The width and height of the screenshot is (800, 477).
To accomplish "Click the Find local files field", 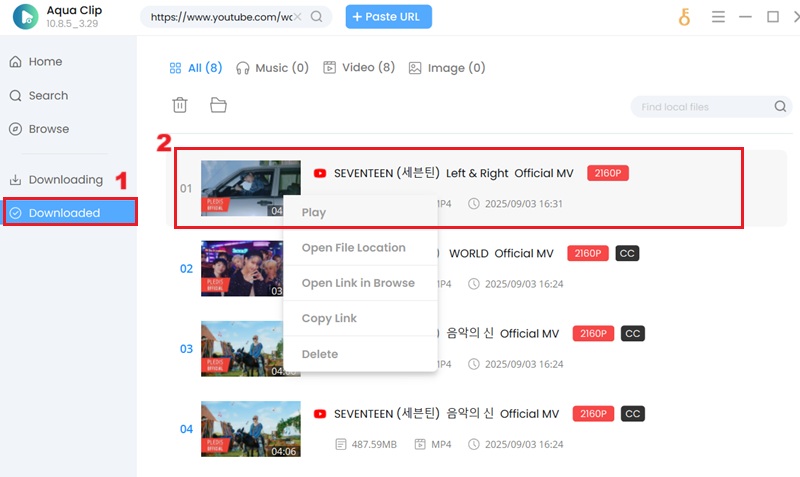I will tap(700, 107).
